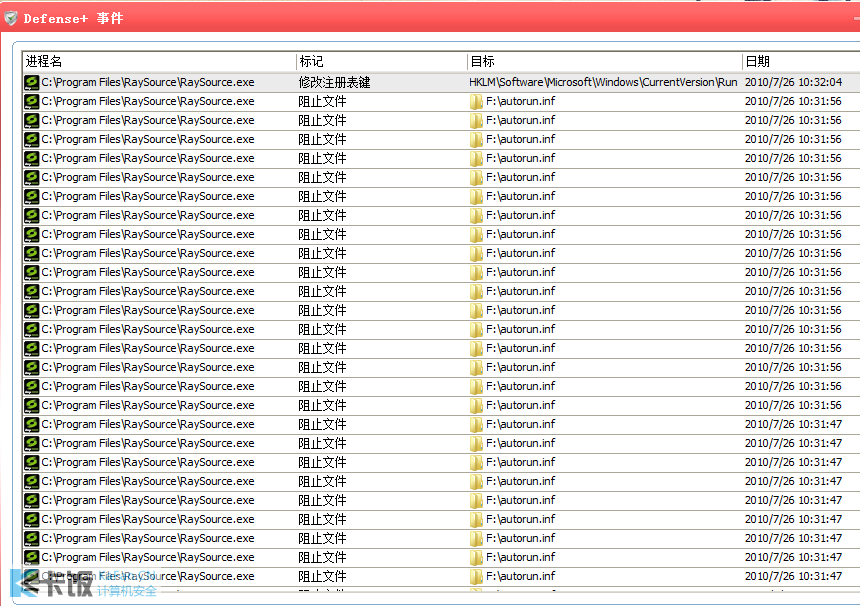
Task: Click the Defense+ shield icon in title bar
Action: tap(11, 18)
